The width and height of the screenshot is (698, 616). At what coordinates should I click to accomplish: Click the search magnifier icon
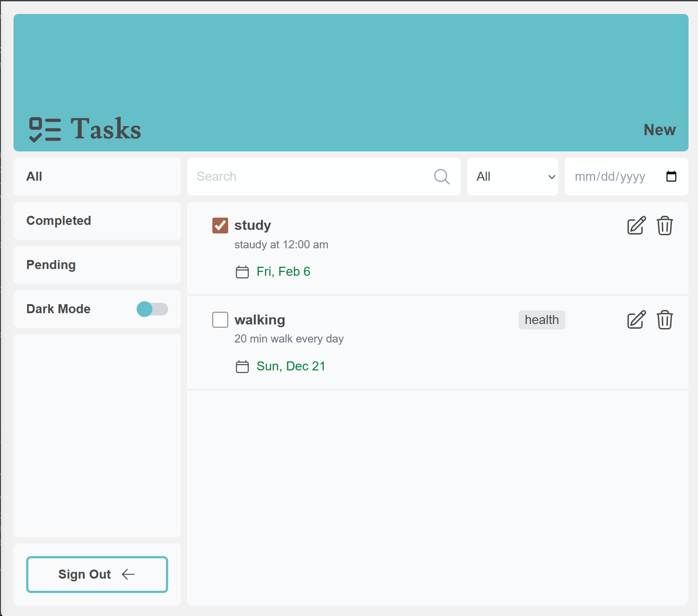coord(441,177)
